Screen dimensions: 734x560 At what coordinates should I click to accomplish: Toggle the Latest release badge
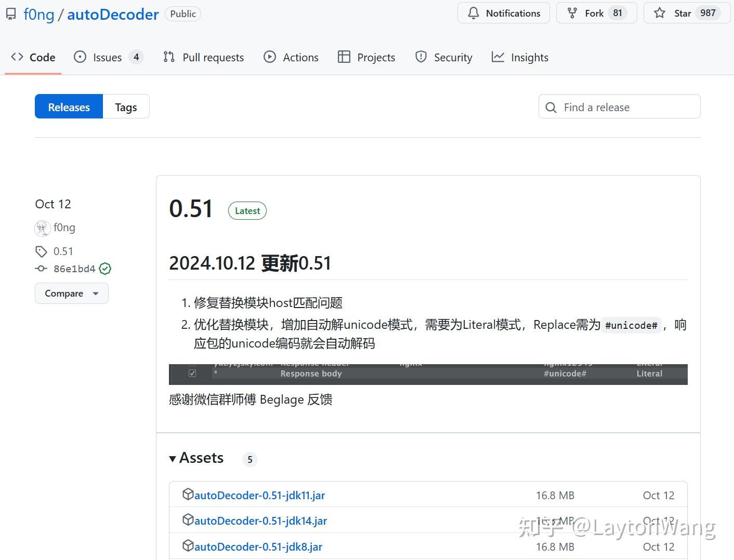pos(247,210)
